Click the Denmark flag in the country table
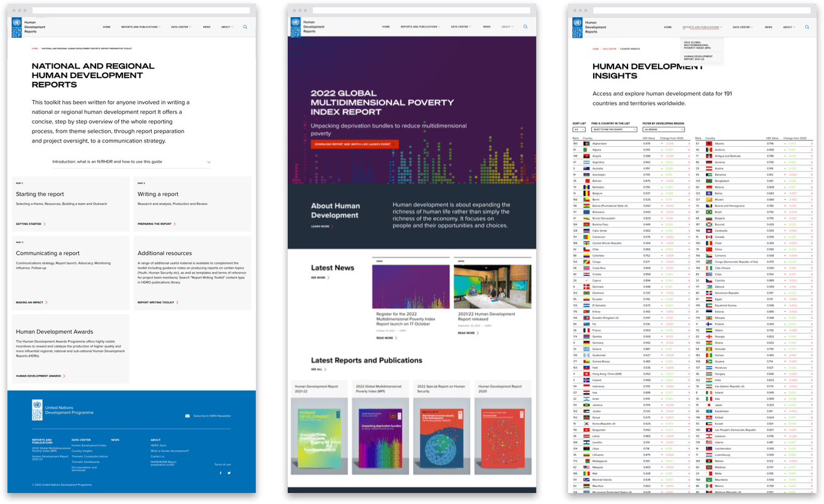 [586, 286]
